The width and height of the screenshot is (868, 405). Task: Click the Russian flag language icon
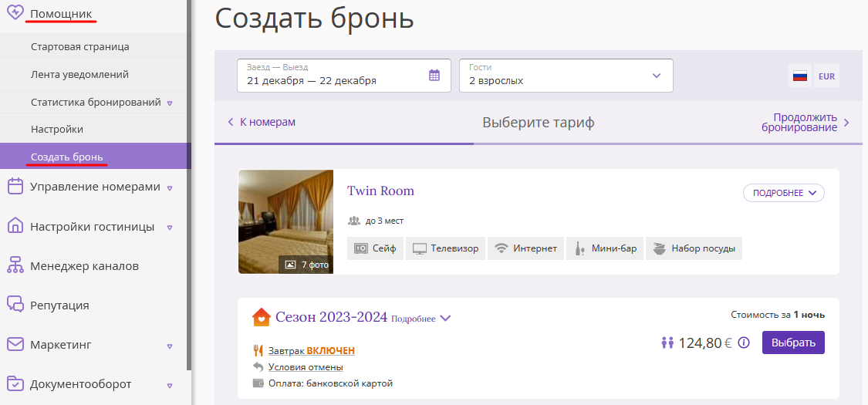click(800, 76)
